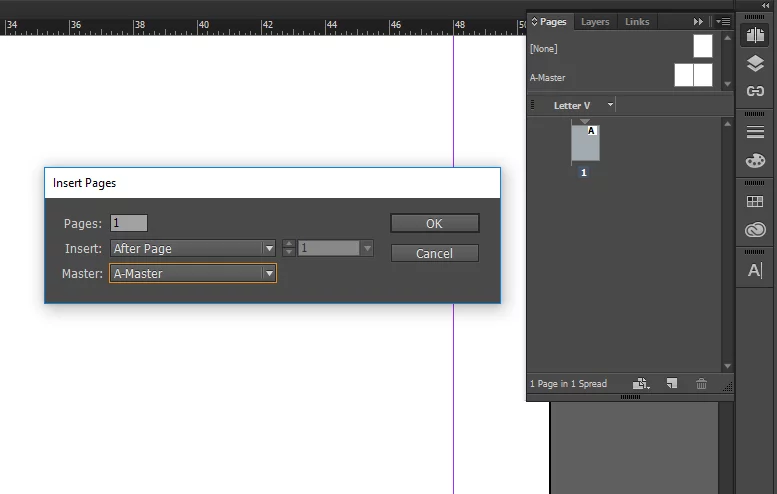
Task: Click the Create new page icon
Action: pos(672,384)
